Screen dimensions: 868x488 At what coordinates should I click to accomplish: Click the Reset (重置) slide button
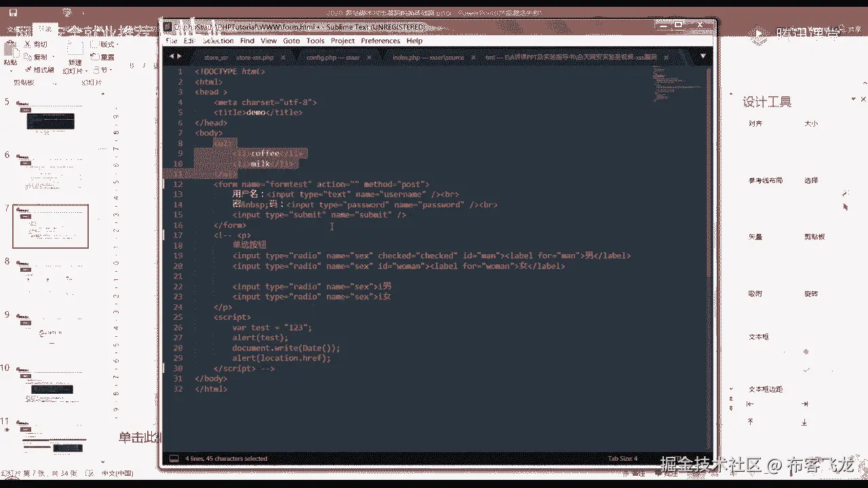point(102,57)
